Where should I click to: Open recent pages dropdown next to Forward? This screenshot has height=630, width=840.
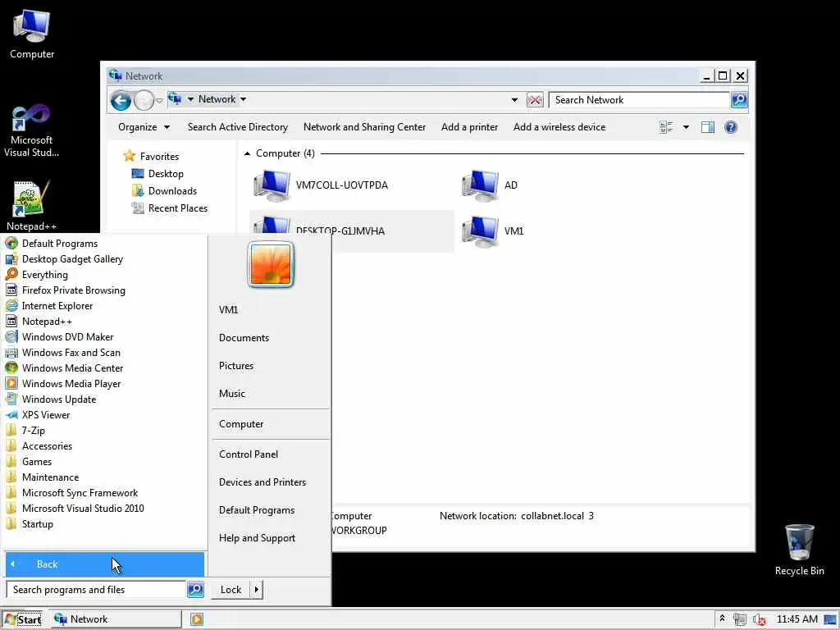pyautogui.click(x=159, y=100)
